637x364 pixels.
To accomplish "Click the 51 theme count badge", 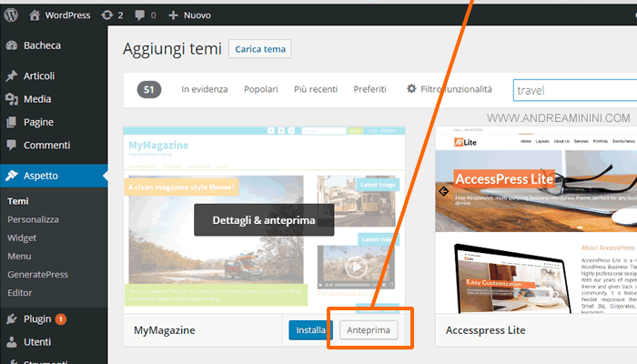I will pos(149,89).
